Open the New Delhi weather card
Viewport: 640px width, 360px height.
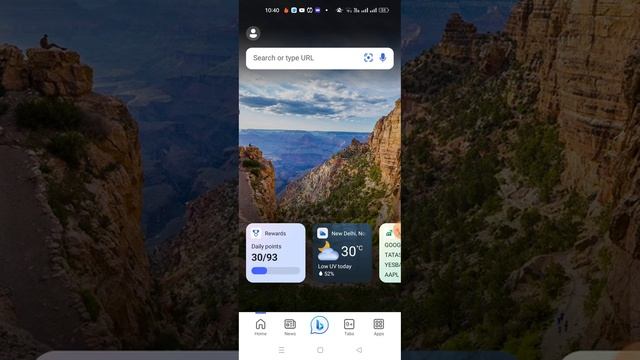click(x=342, y=253)
